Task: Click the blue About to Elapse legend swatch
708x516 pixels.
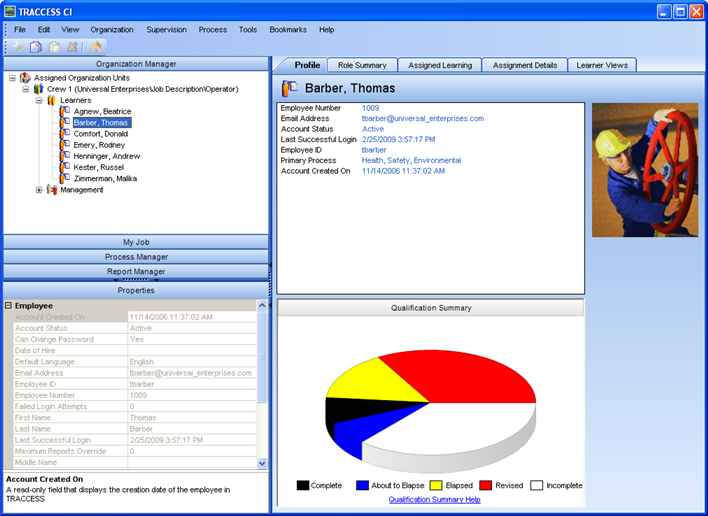Action: tap(362, 485)
